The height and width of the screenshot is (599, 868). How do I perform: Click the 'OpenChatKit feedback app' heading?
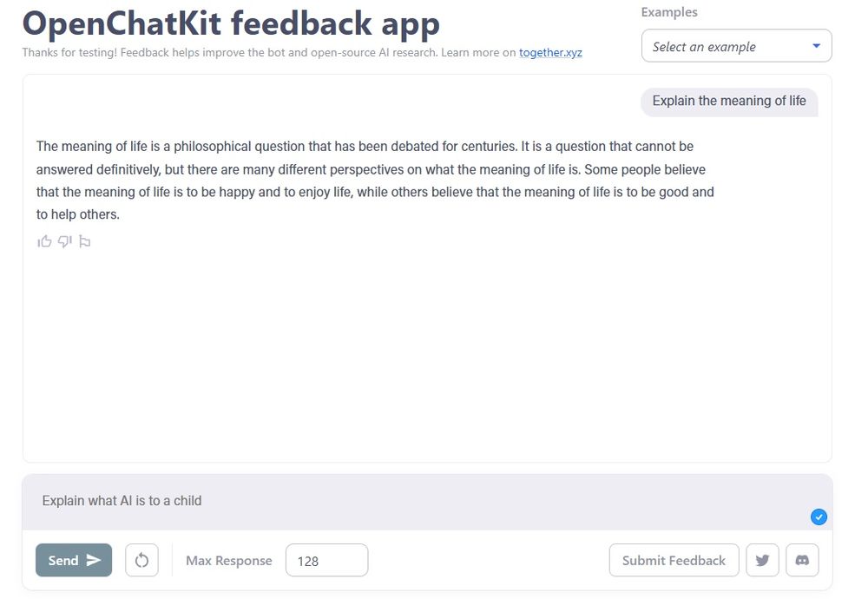click(x=231, y=23)
